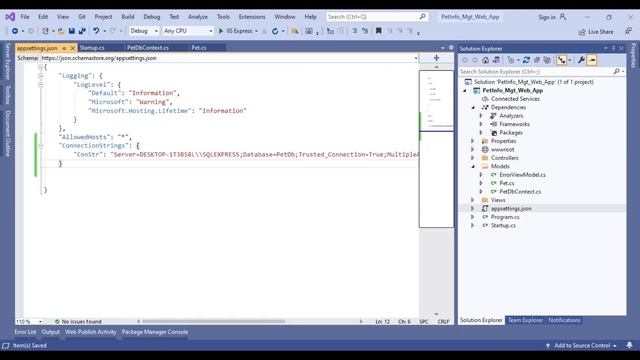Click the Sign in account icon
This screenshot has width=640, height=360.
pos(563,17)
